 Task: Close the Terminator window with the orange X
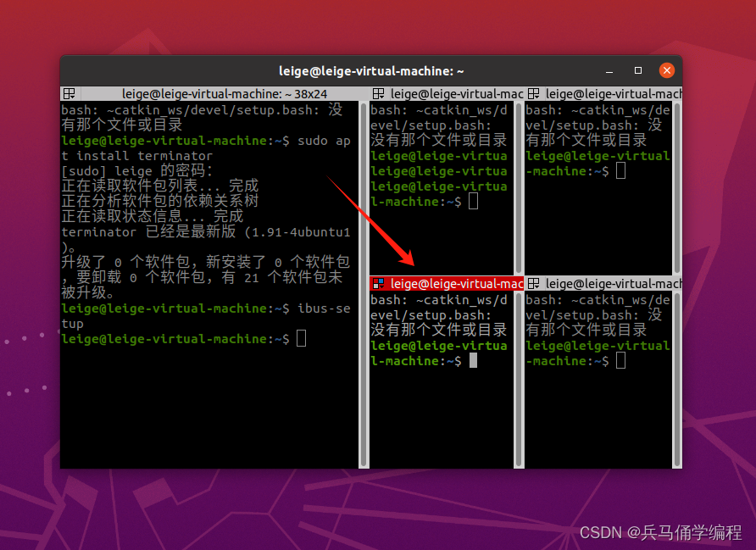pos(667,70)
